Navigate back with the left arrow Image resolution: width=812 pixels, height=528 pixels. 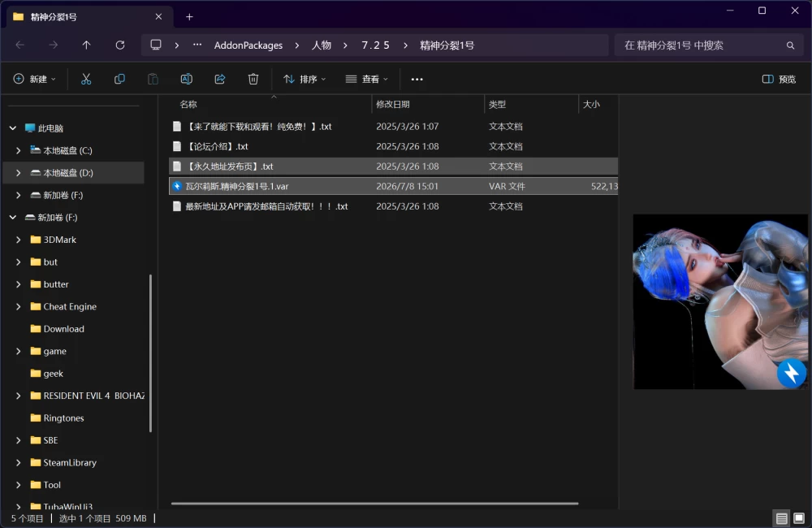(20, 45)
